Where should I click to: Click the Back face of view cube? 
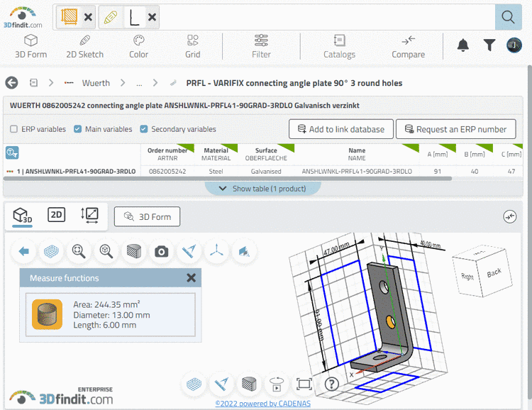[x=494, y=272]
